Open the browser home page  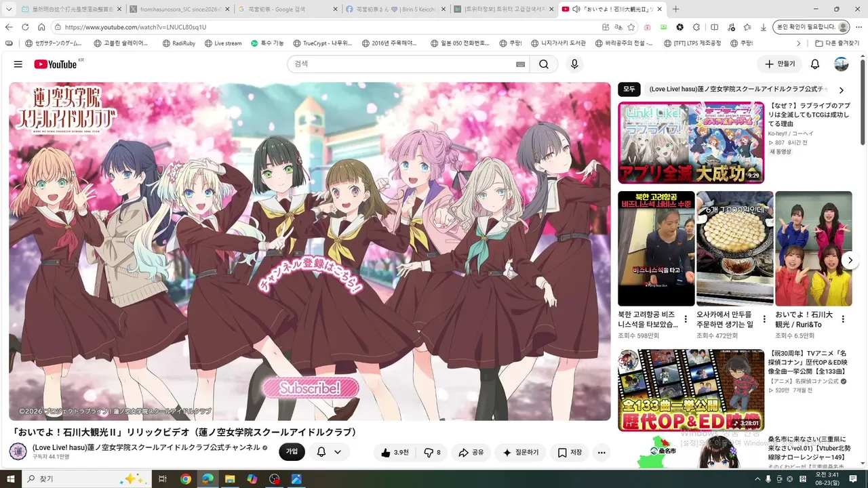(x=41, y=27)
